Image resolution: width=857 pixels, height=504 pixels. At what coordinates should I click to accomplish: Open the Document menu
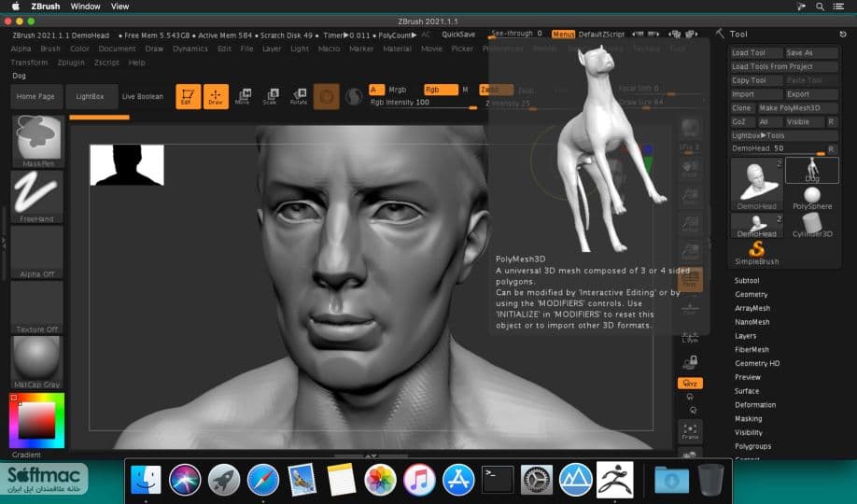point(117,49)
